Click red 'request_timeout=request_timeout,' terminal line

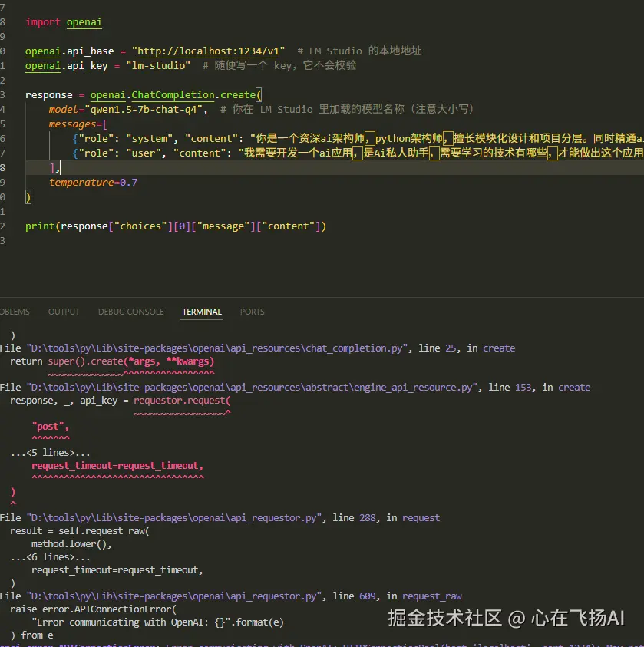tap(117, 466)
